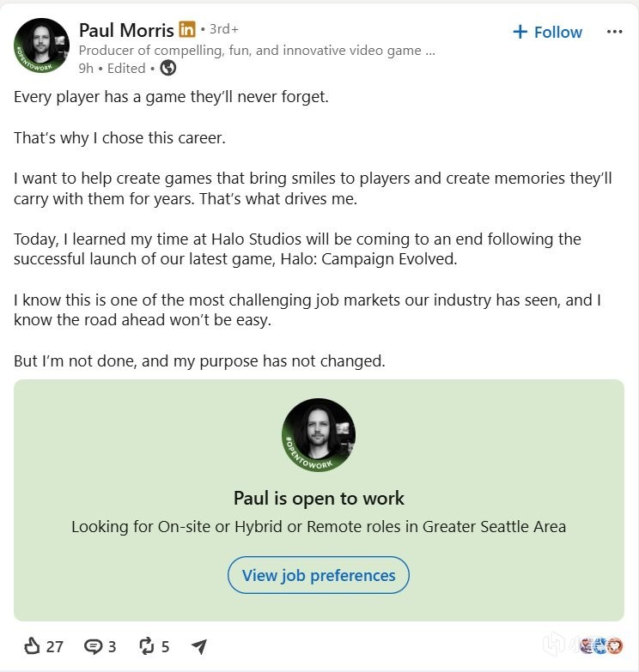Click the reaction emoji cluster
The width and height of the screenshot is (639, 672).
(x=601, y=645)
